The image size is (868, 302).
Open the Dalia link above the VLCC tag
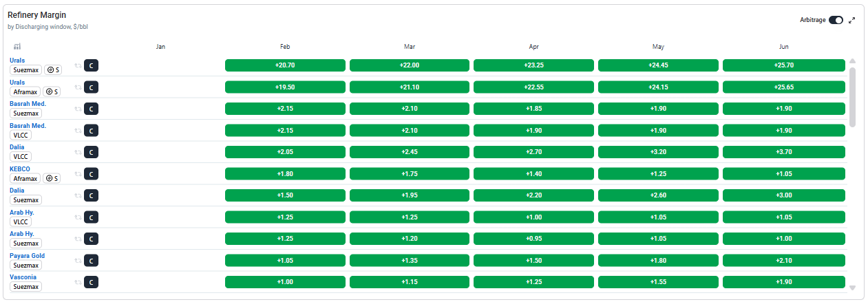17,147
